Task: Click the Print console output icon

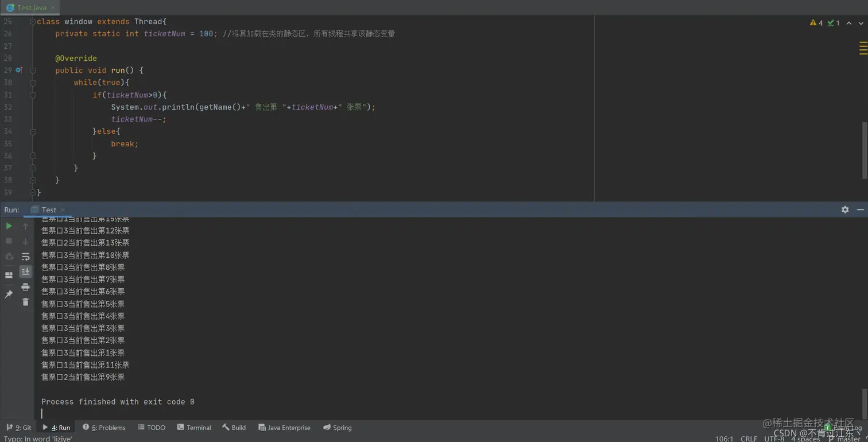Action: pos(25,287)
